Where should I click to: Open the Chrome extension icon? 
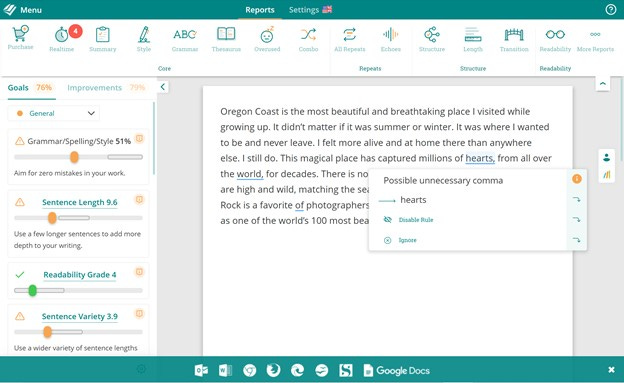coord(250,370)
